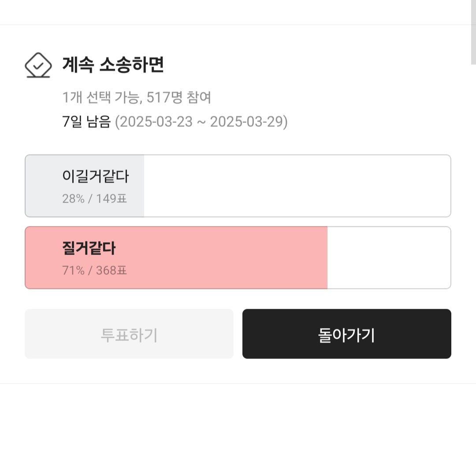Image resolution: width=476 pixels, height=450 pixels.
Task: Click the unfilled white part of '이길거같다' bar
Action: [x=297, y=186]
